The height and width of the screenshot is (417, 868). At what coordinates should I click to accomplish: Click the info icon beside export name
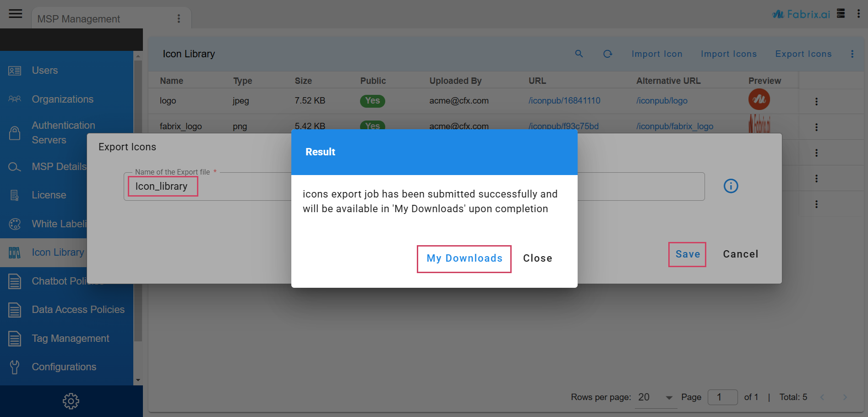[731, 186]
